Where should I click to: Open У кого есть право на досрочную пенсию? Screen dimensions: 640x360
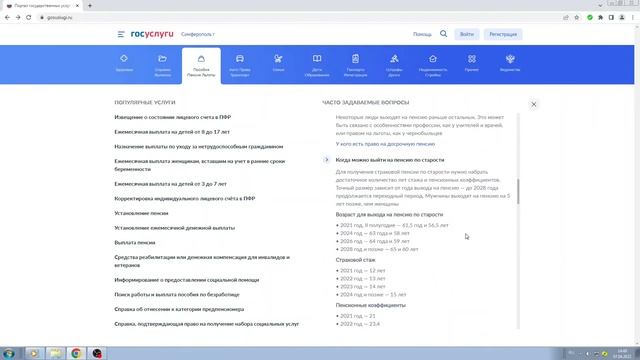(x=385, y=144)
